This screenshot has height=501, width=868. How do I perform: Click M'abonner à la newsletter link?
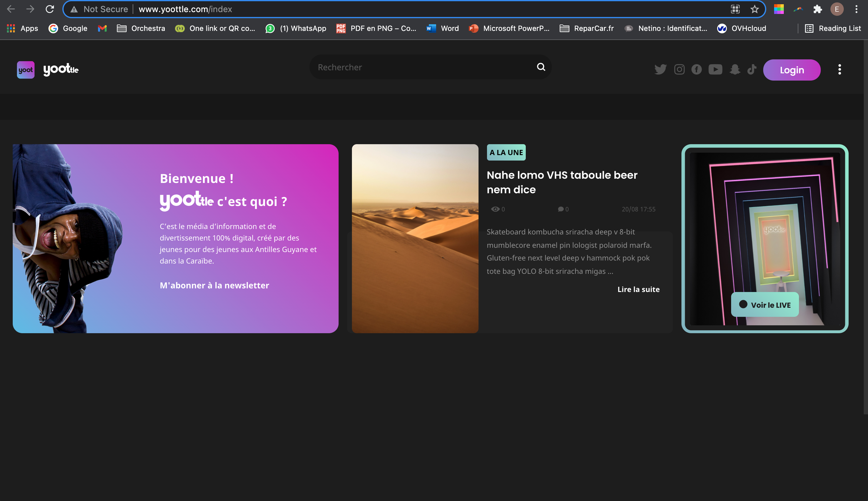214,285
